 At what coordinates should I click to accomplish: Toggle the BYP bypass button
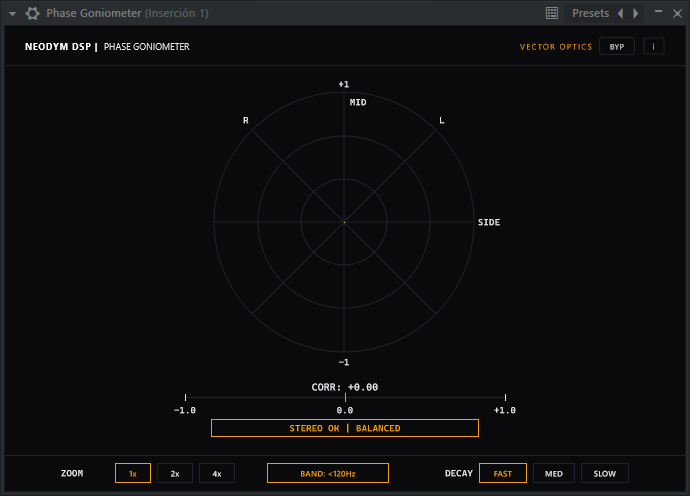click(x=617, y=47)
